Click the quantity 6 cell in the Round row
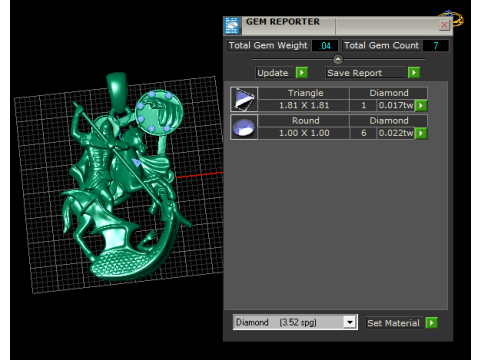 pos(363,133)
